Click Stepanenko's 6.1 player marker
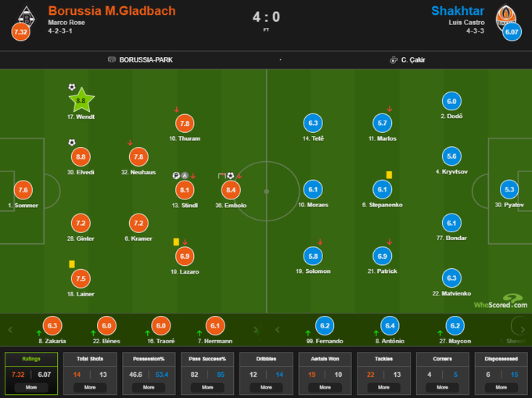The image size is (532, 398). coord(383,189)
